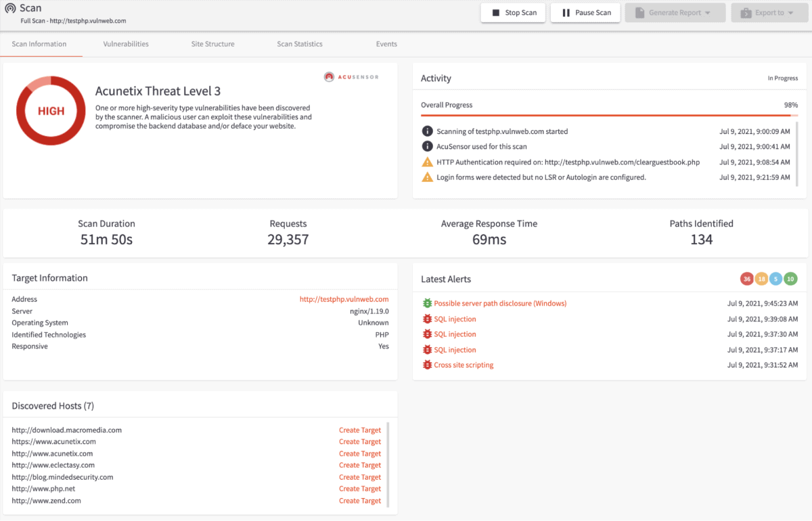Viewport: 812px width, 521px height.
Task: Open the Cross site scripting alert
Action: point(464,365)
